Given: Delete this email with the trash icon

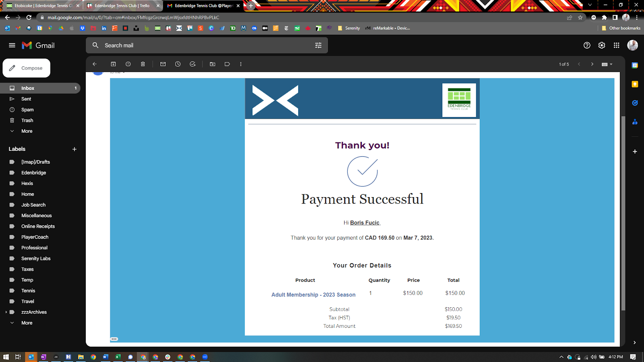Looking at the screenshot, I should [x=143, y=64].
